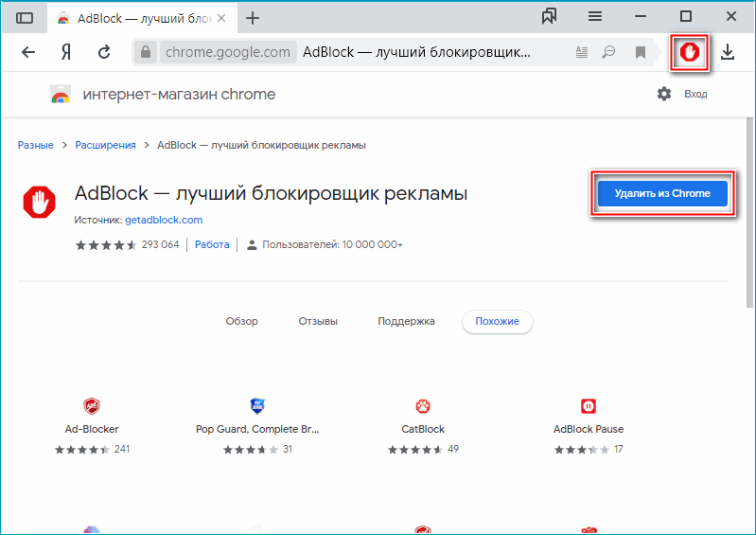
Task: Go to the Расширения breadcrumb
Action: click(105, 145)
